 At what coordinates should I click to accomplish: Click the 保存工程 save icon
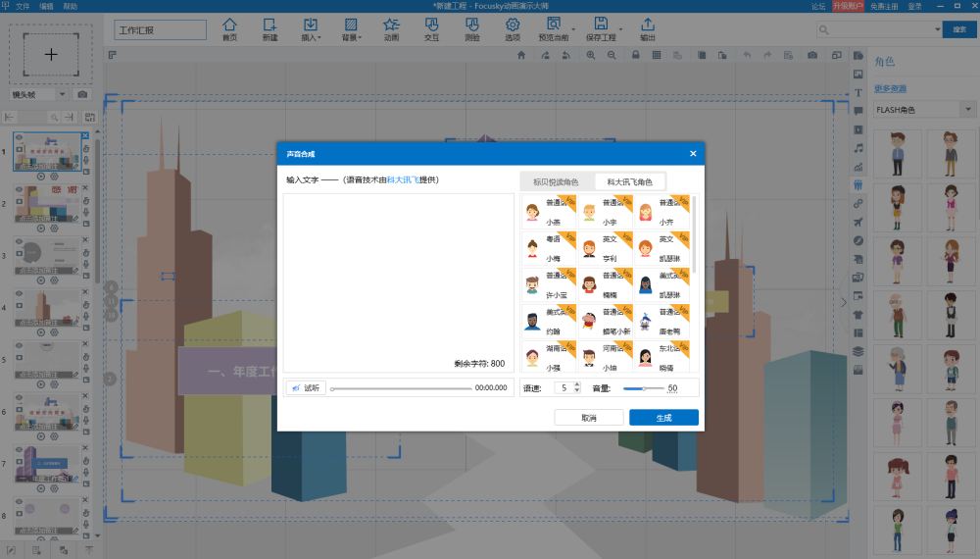coord(601,28)
